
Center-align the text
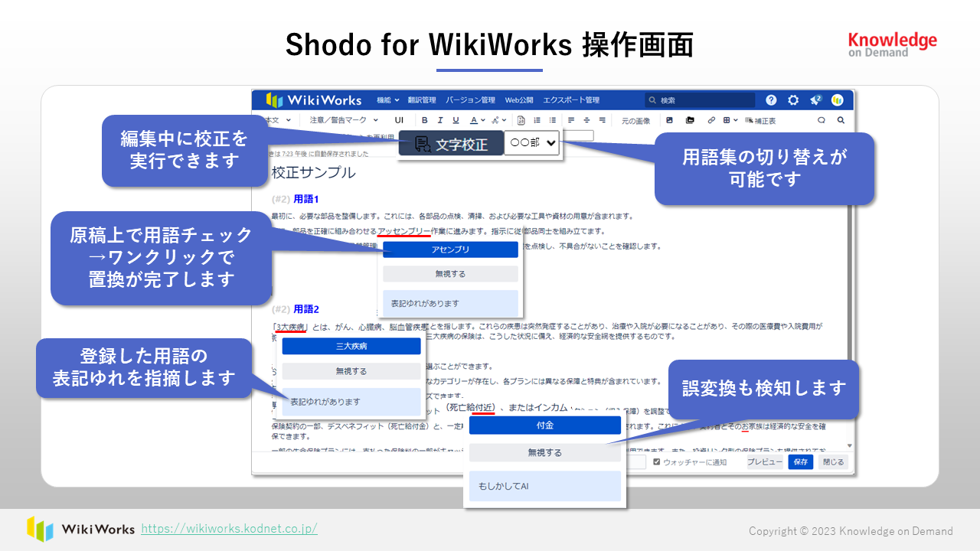(586, 120)
